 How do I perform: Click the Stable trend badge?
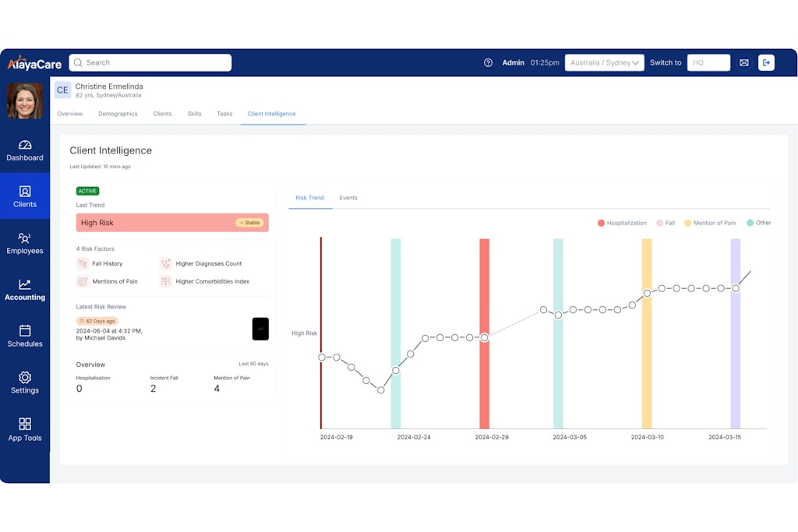pyautogui.click(x=249, y=223)
